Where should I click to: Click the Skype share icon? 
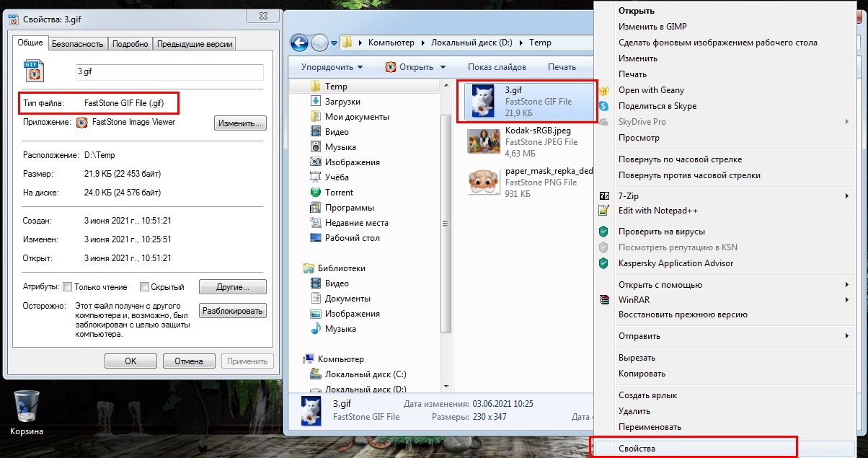[x=604, y=106]
